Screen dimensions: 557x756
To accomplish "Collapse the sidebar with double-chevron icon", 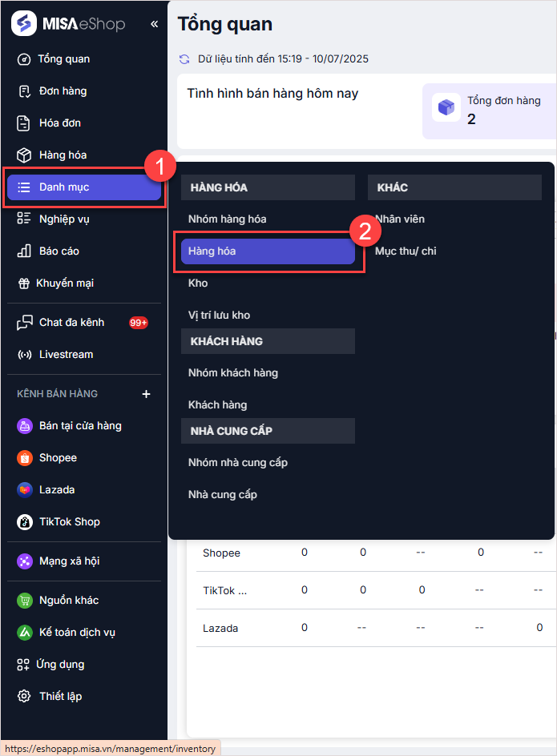I will click(x=154, y=24).
